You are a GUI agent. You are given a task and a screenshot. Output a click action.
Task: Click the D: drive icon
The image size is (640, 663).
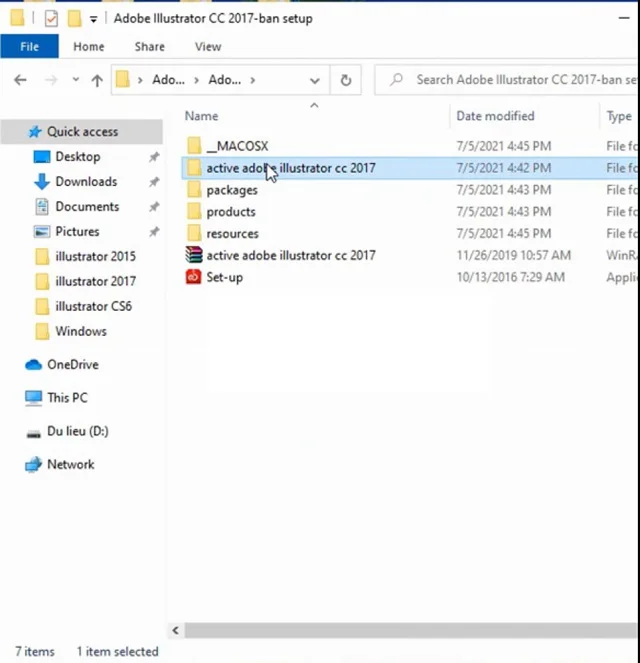tap(33, 433)
